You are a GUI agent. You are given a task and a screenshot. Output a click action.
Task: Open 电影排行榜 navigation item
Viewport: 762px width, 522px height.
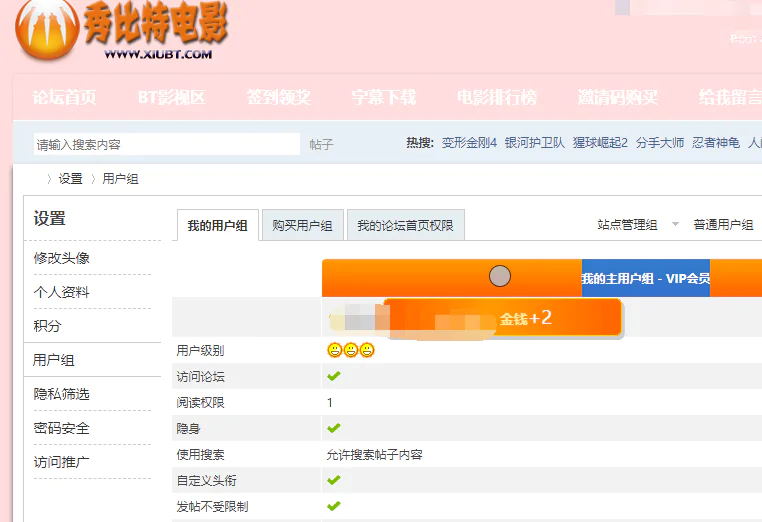click(497, 97)
